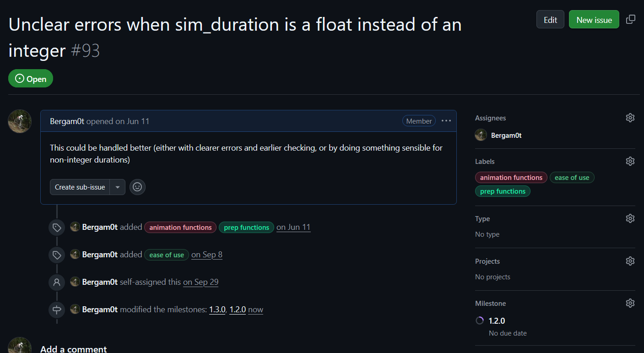Click the milestone 1.2.0 progress circle

(x=479, y=320)
